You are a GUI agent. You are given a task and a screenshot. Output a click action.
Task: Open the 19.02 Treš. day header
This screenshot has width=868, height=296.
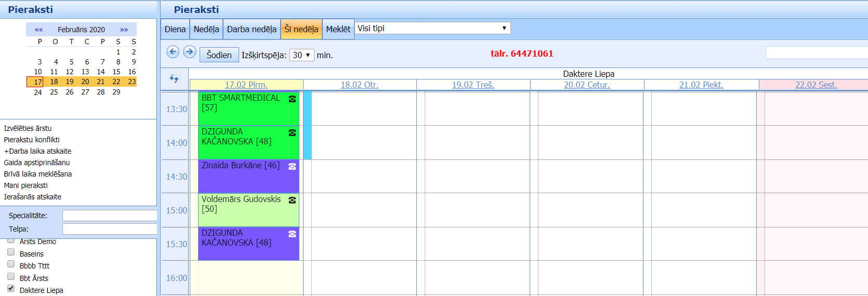[x=473, y=85]
